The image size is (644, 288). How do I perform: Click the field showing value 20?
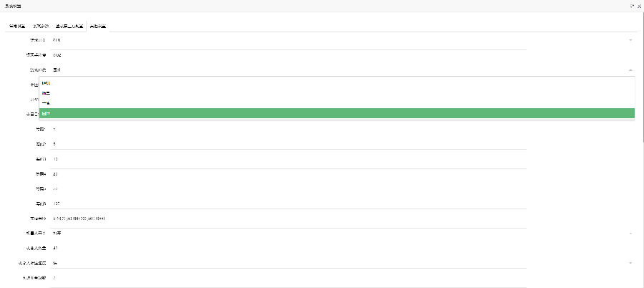(x=286, y=174)
